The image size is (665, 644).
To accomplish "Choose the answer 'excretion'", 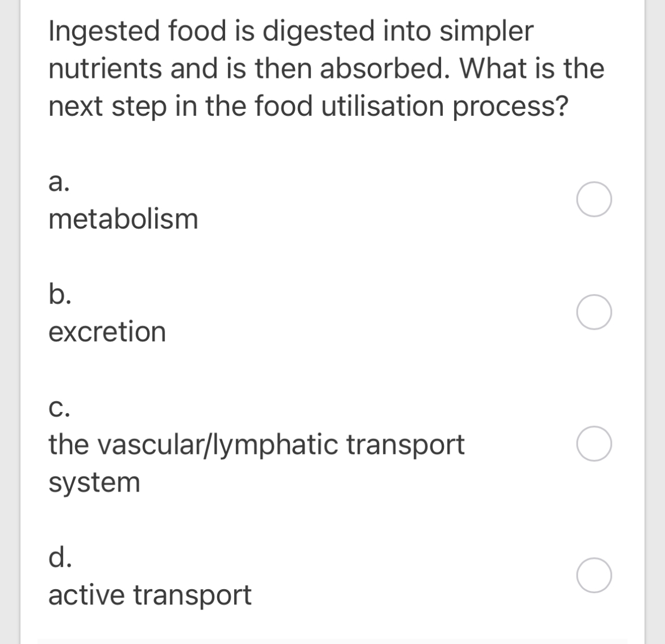I will coord(107,331).
